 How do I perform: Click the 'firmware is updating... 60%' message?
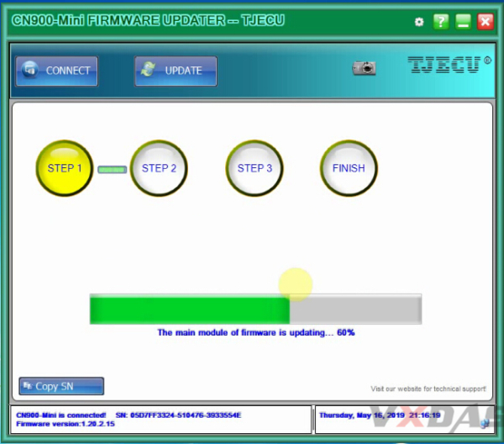click(x=256, y=332)
